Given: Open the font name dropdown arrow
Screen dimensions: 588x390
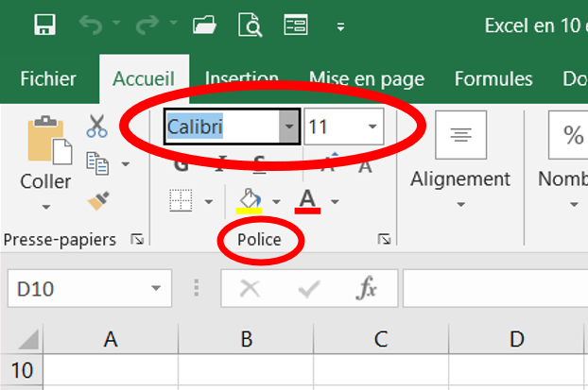Looking at the screenshot, I should (x=289, y=127).
